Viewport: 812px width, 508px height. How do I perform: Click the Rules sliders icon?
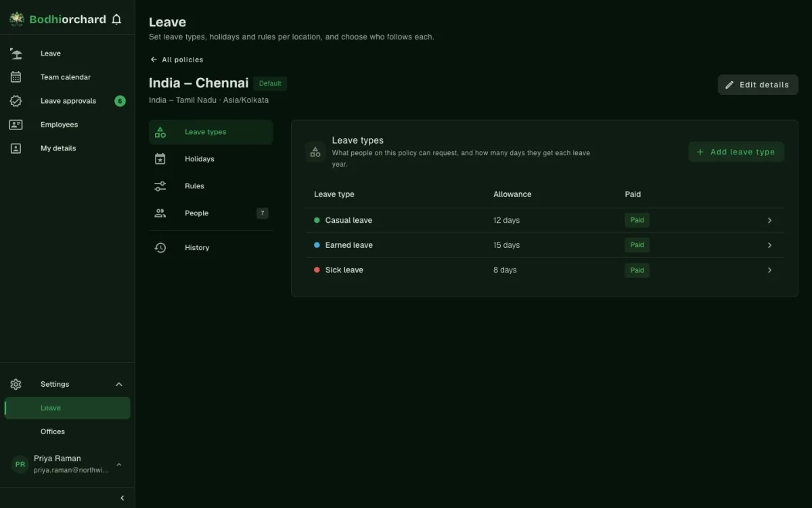tap(160, 186)
